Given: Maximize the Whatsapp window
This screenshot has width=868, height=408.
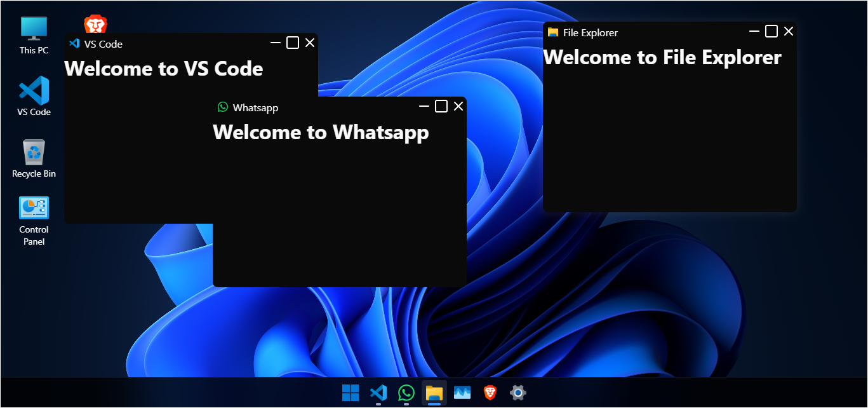Looking at the screenshot, I should pyautogui.click(x=441, y=106).
